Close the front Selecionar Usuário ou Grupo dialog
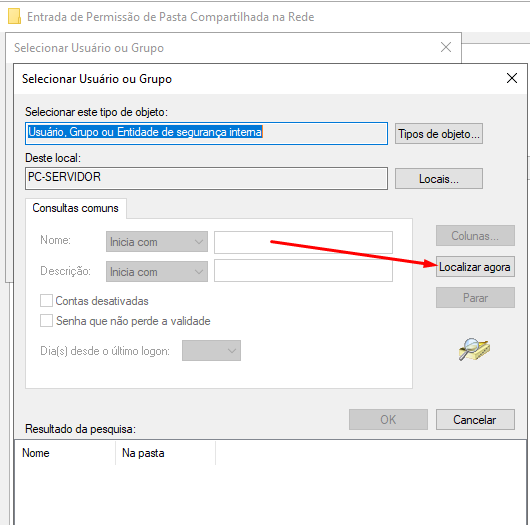The image size is (530, 525). coord(512,78)
